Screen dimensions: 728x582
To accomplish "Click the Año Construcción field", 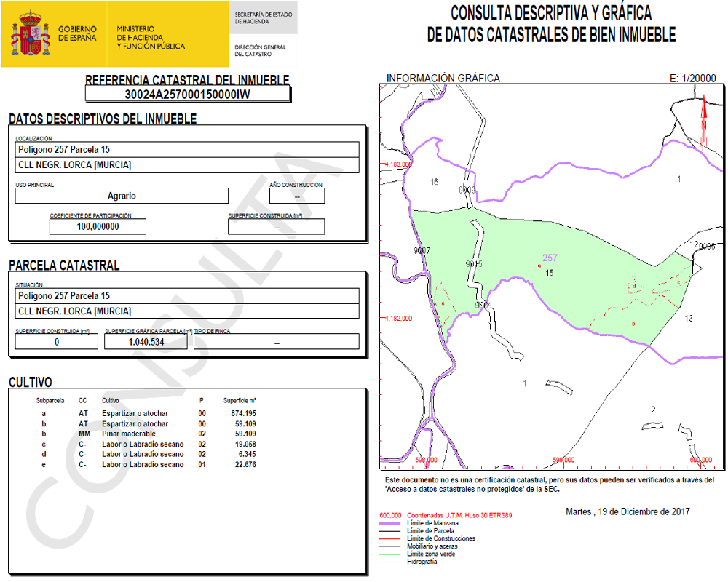I will pos(297,196).
